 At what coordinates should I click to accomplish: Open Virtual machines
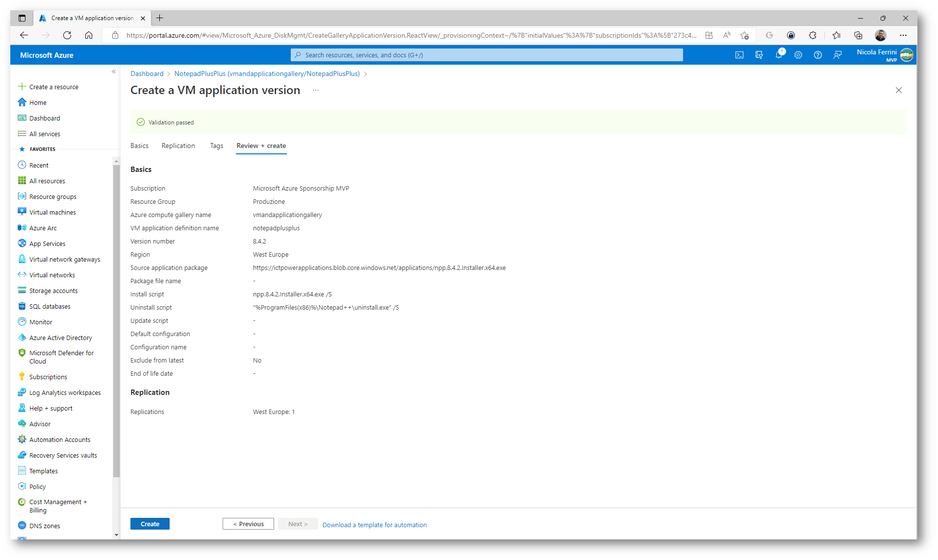52,212
